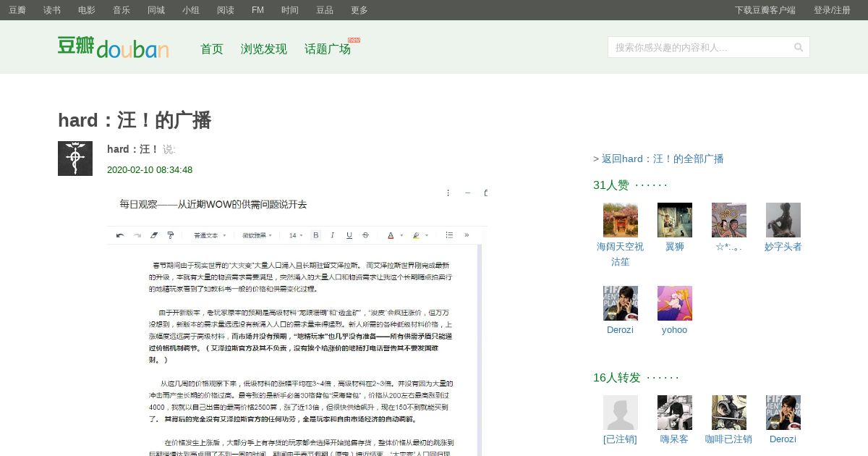Screen dimensions: 868x456
Task: Click 返回hard：汪！的全部广播 link
Action: 663,159
